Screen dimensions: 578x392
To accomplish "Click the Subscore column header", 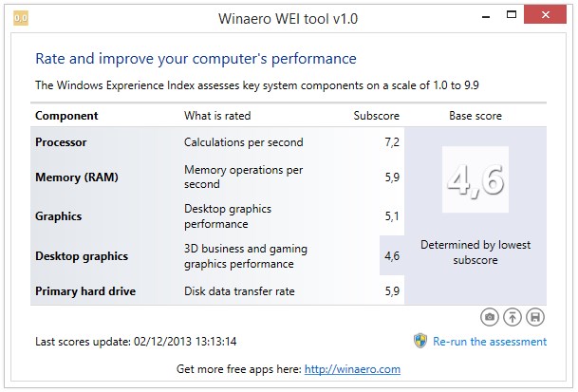I will [x=377, y=116].
